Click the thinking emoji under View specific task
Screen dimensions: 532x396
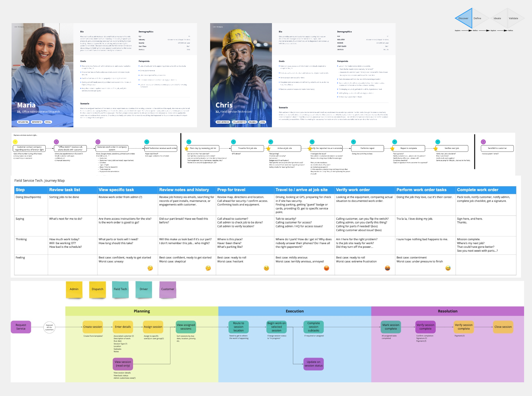point(150,268)
